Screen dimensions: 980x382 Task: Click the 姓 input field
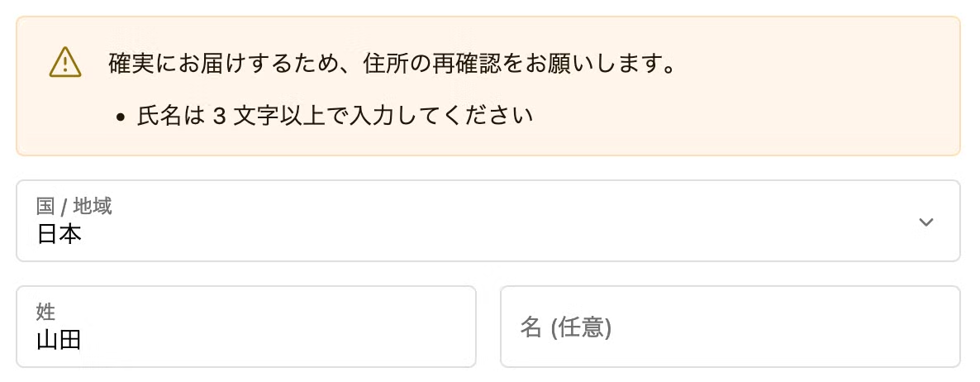[246, 327]
